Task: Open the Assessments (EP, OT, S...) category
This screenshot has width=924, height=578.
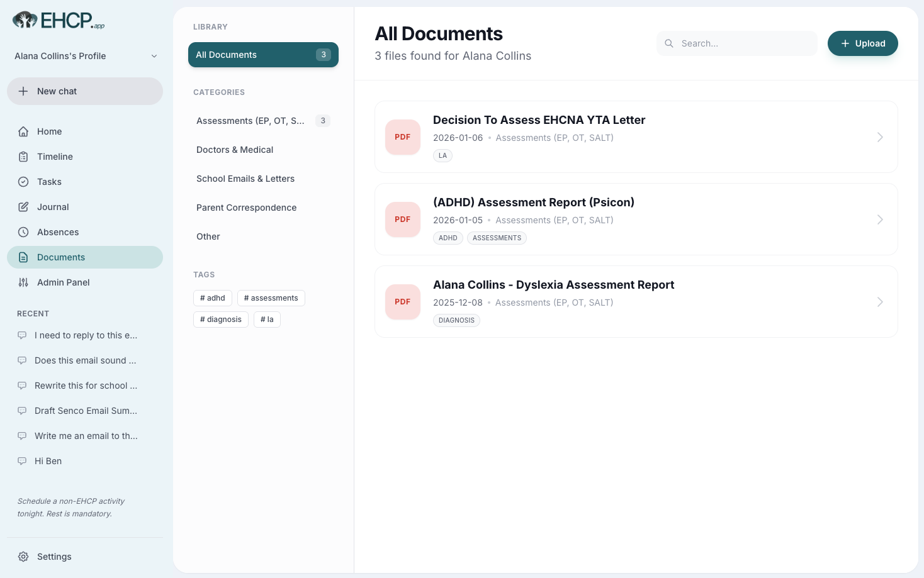Action: (263, 121)
